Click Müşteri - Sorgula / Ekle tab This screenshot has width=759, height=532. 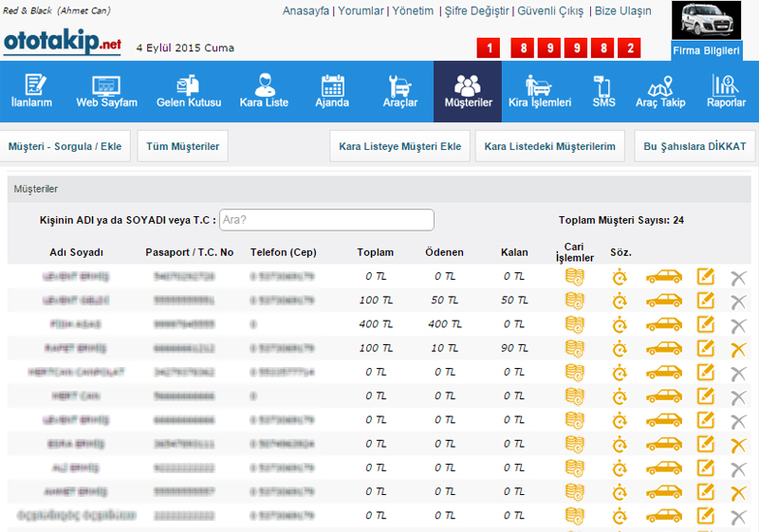(x=66, y=147)
